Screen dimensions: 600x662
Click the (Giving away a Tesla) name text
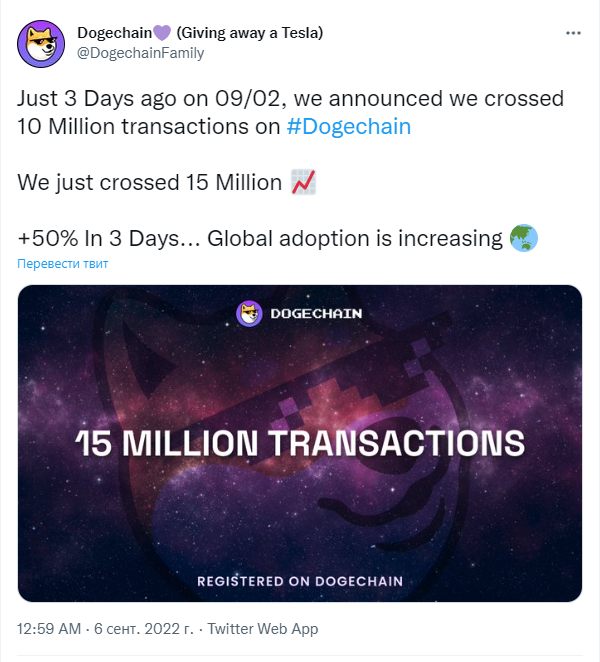click(x=250, y=33)
